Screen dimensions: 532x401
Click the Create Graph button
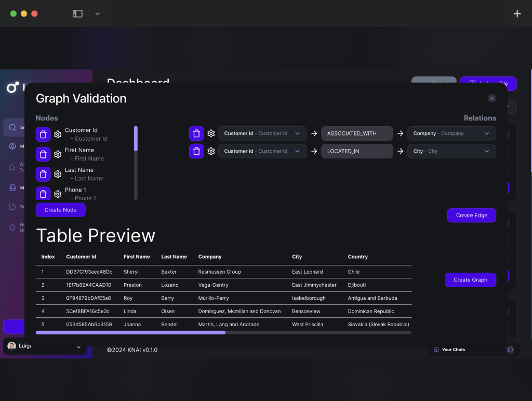(470, 280)
